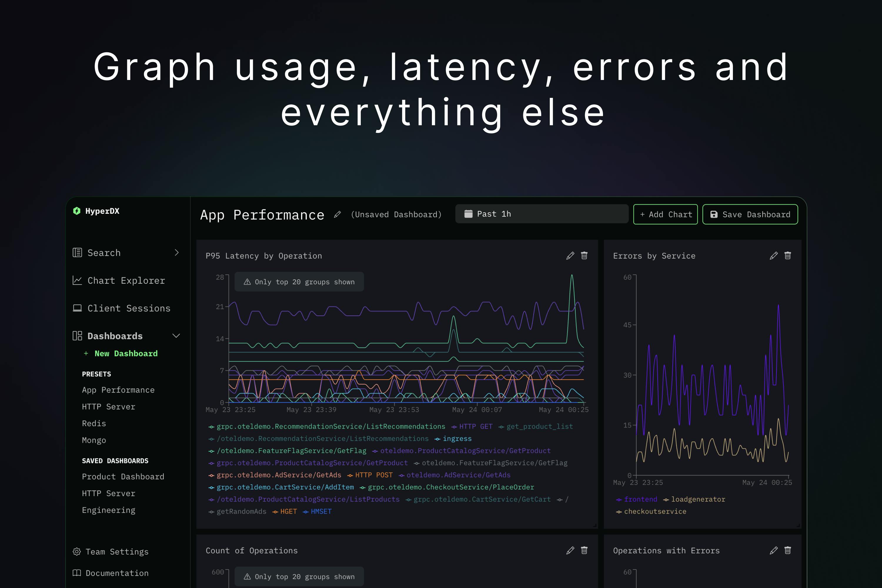Screen dimensions: 882x588
Task: Open Team Settings gear icon
Action: (77, 552)
